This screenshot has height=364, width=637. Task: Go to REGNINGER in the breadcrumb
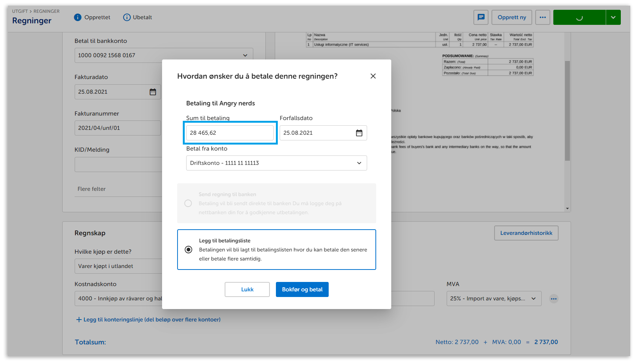pyautogui.click(x=46, y=11)
